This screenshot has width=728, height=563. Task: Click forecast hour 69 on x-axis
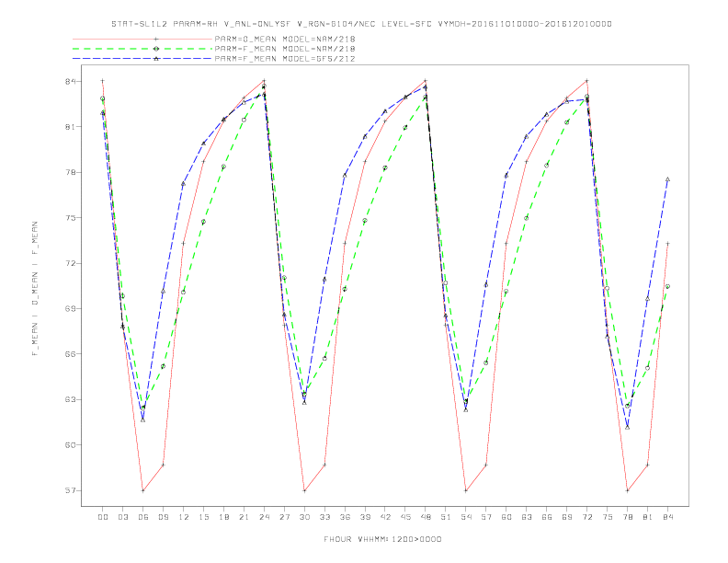pos(567,517)
